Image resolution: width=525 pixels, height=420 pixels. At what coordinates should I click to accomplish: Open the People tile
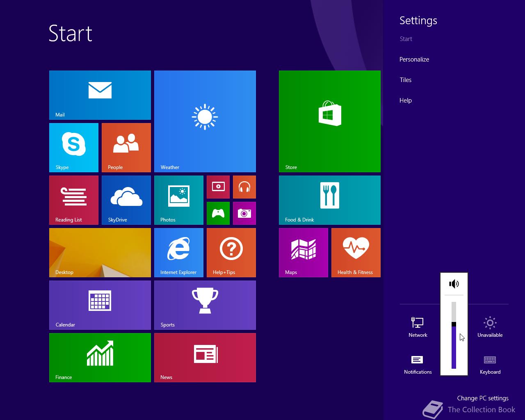pos(126,148)
